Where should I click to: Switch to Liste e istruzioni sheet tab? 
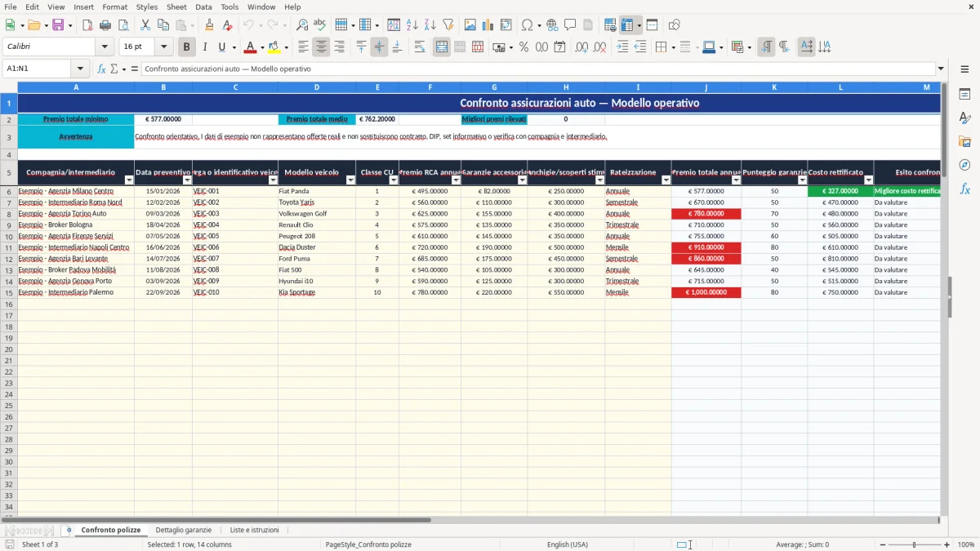tap(254, 530)
